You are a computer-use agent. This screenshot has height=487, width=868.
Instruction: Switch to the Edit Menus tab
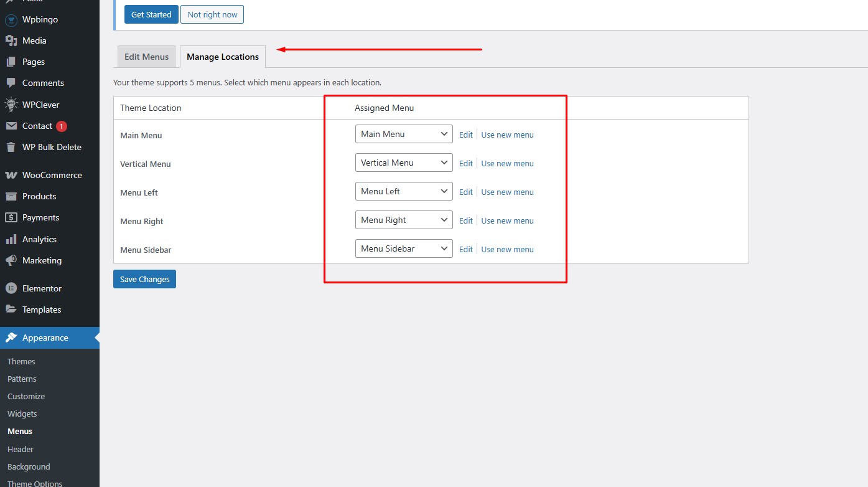tap(146, 57)
